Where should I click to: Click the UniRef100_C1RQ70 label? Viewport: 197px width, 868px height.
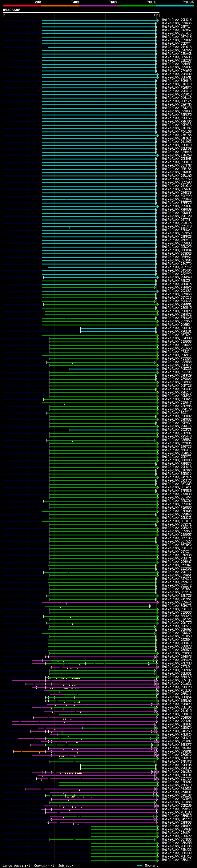177,728
